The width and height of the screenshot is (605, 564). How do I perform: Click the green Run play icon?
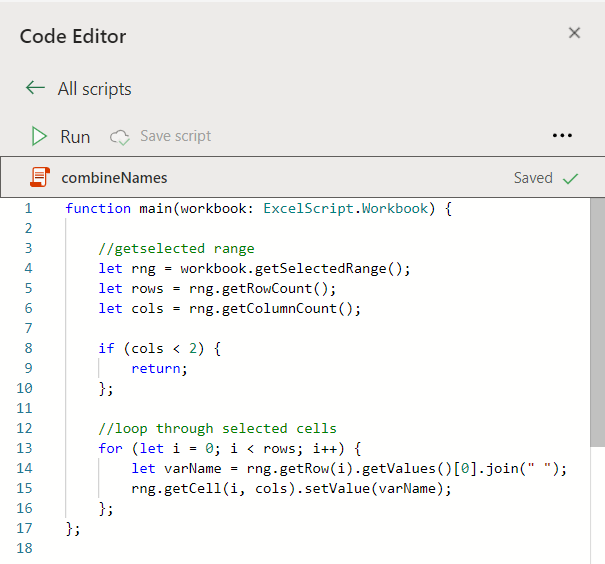[x=39, y=137]
